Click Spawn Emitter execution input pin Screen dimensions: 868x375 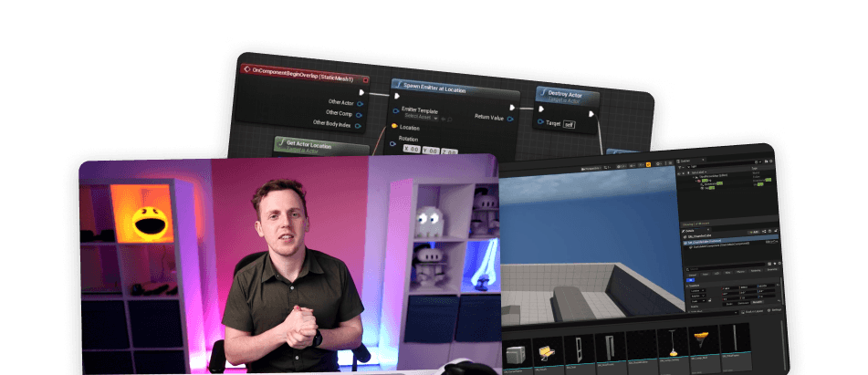(397, 96)
